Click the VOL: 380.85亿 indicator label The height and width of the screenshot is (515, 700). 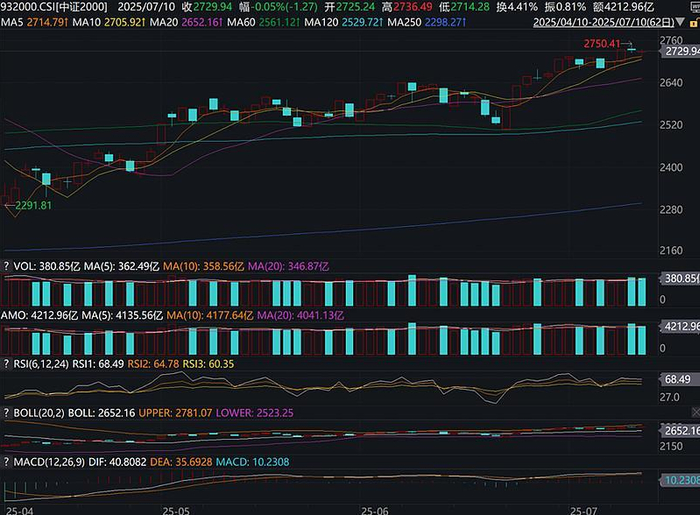[47, 266]
